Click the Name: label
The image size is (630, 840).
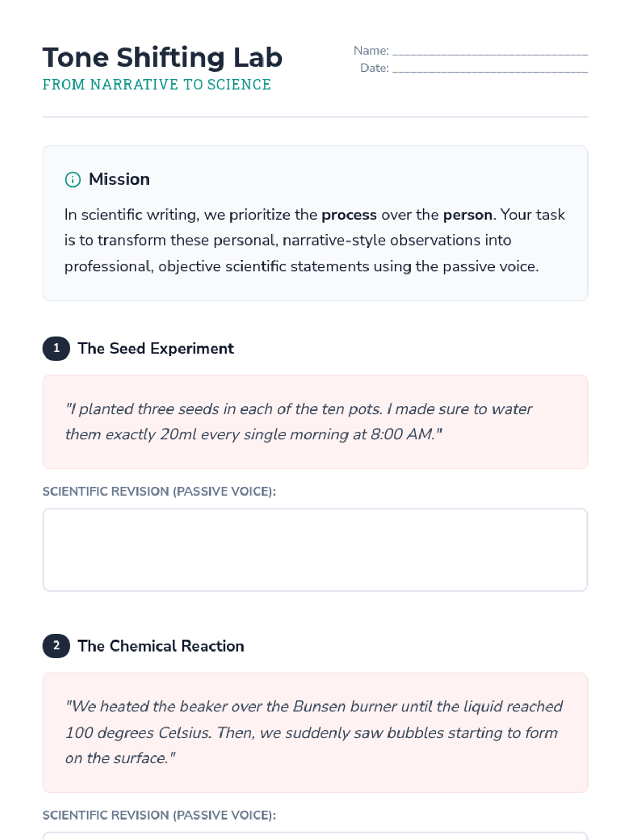click(371, 50)
